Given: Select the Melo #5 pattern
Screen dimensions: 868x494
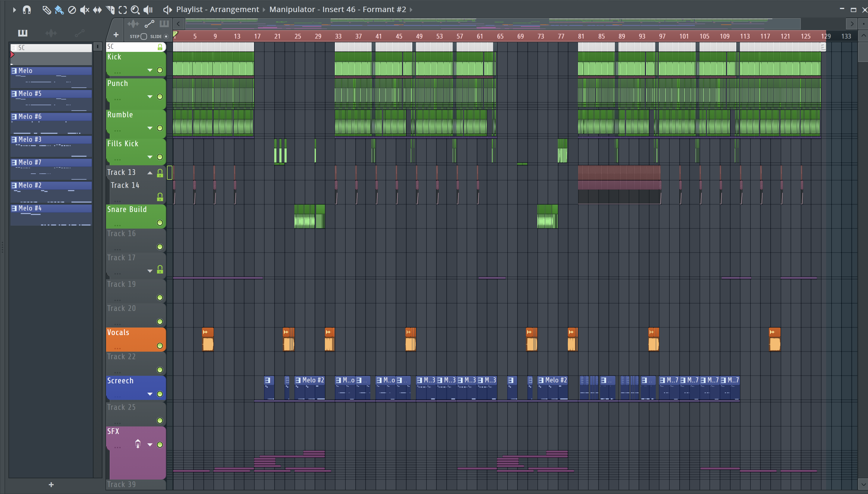Looking at the screenshot, I should pos(51,100).
